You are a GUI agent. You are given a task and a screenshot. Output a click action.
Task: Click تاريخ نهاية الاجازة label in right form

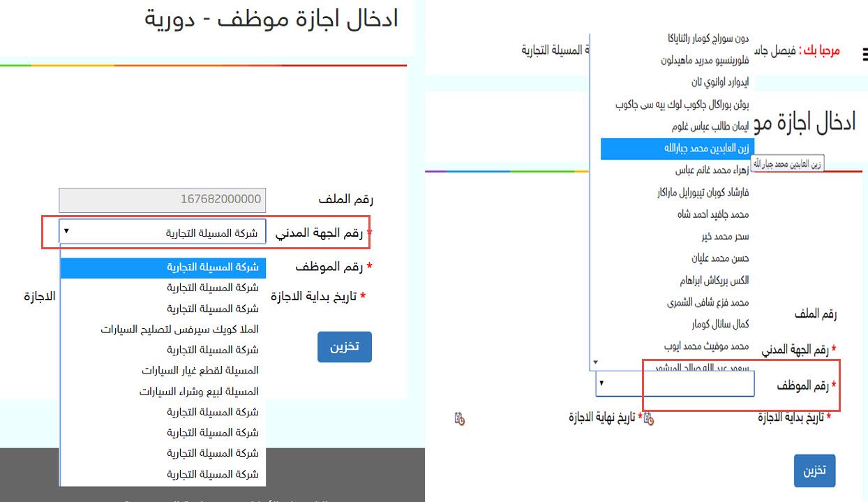[x=603, y=418]
